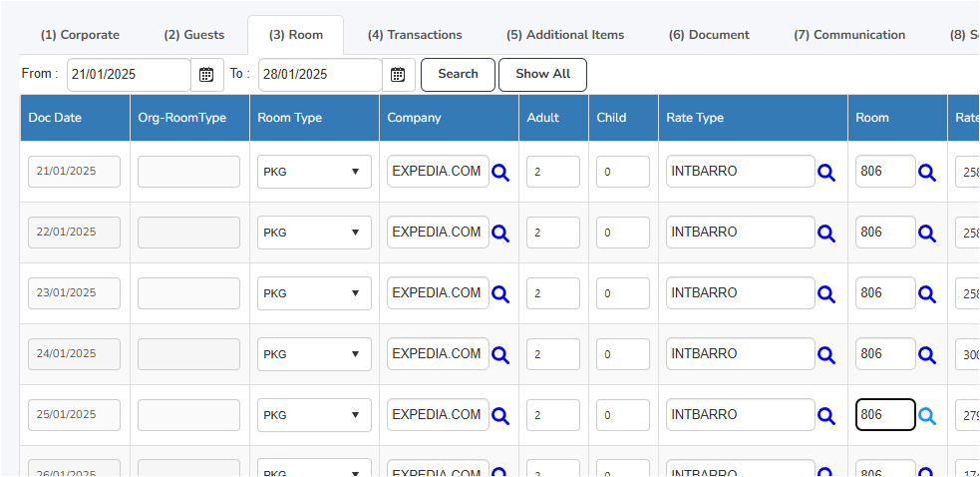Select the (3) Room tab

(296, 35)
